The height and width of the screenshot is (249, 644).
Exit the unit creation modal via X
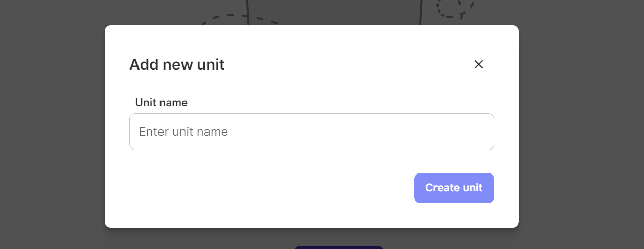478,64
